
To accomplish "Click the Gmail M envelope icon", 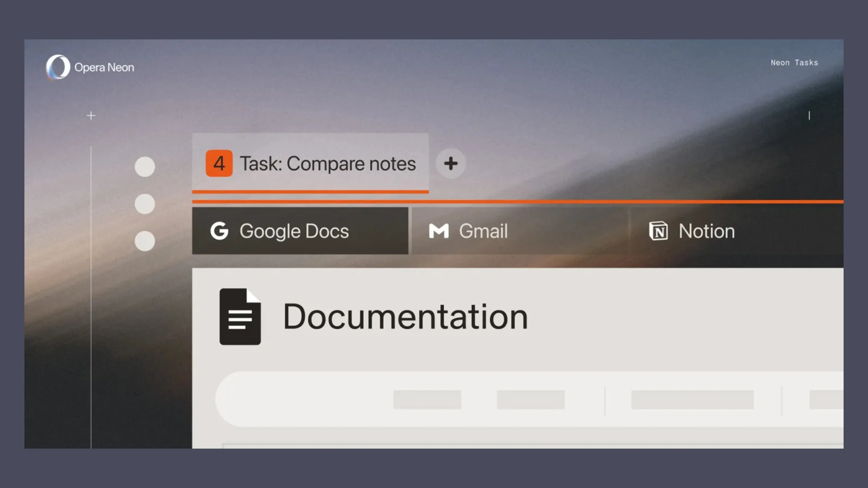I will point(439,231).
